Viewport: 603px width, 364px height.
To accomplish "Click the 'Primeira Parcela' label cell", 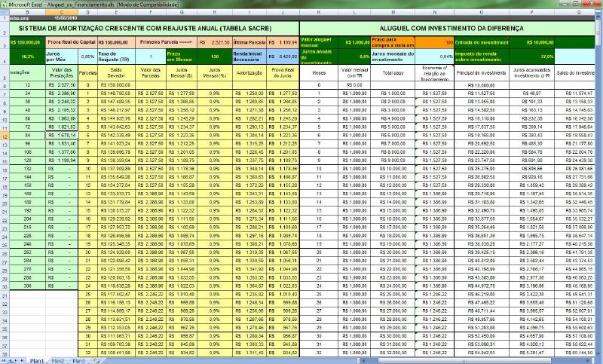I will 166,42.
